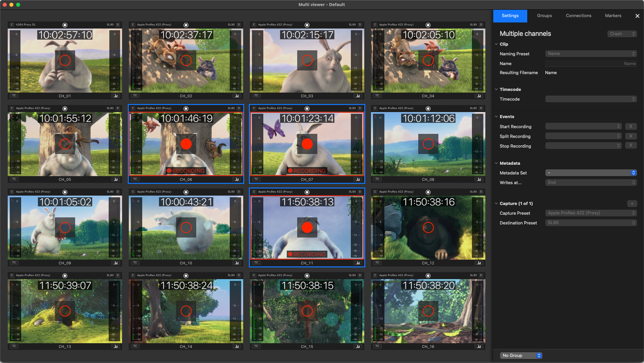Screen dimensions: 644x363
Task: Open the Timecode source dropdown
Action: tap(591, 99)
